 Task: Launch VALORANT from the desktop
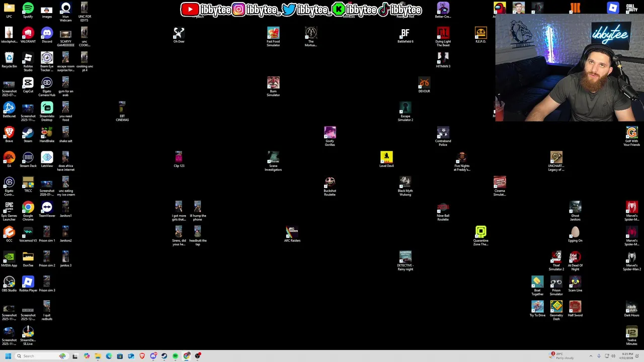click(x=28, y=35)
